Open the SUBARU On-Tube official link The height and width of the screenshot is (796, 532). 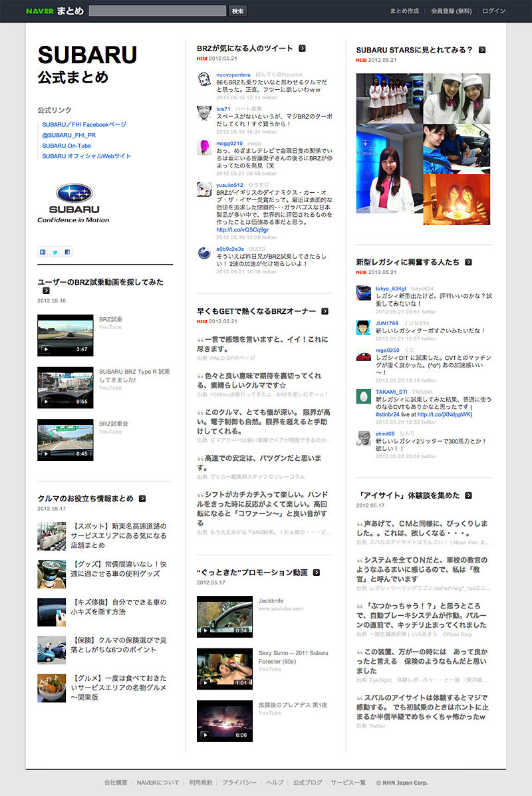pyautogui.click(x=66, y=146)
